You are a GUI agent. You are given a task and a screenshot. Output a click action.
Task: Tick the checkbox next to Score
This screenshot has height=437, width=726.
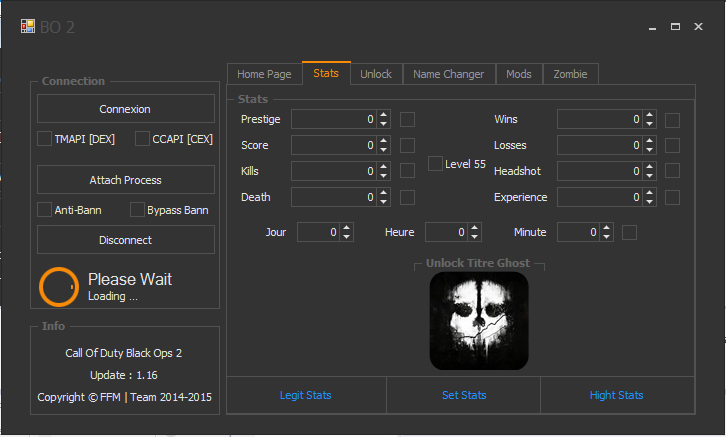tap(407, 145)
